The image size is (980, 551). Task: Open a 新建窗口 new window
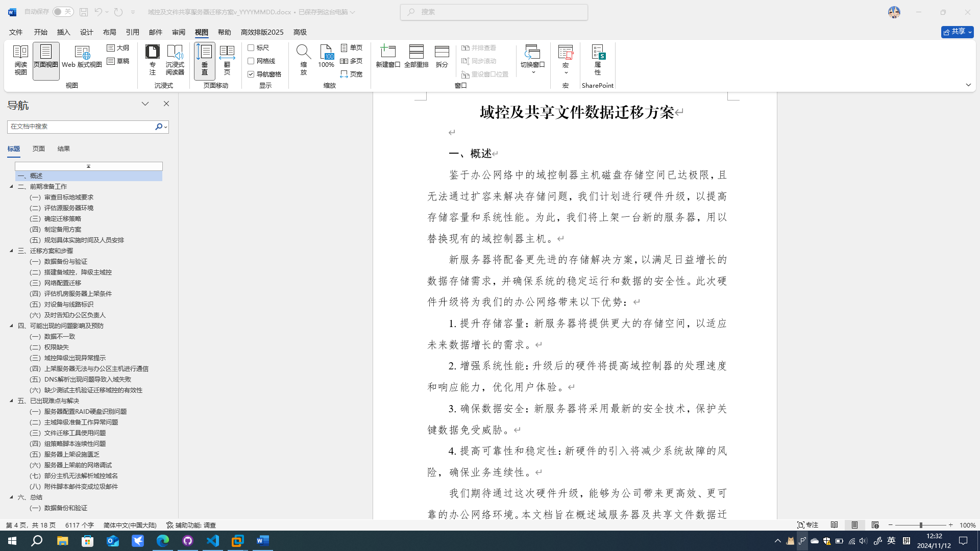(388, 57)
